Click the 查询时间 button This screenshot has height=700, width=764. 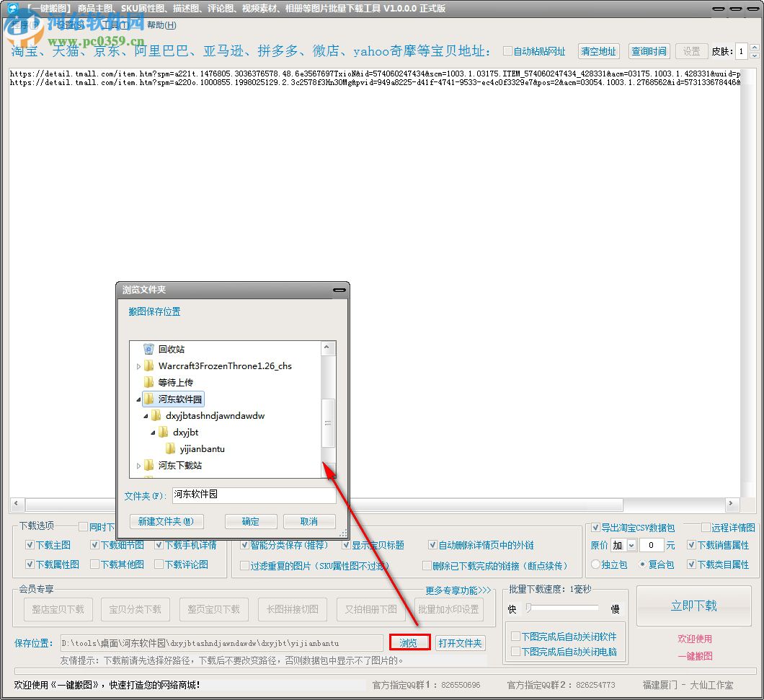tap(649, 51)
